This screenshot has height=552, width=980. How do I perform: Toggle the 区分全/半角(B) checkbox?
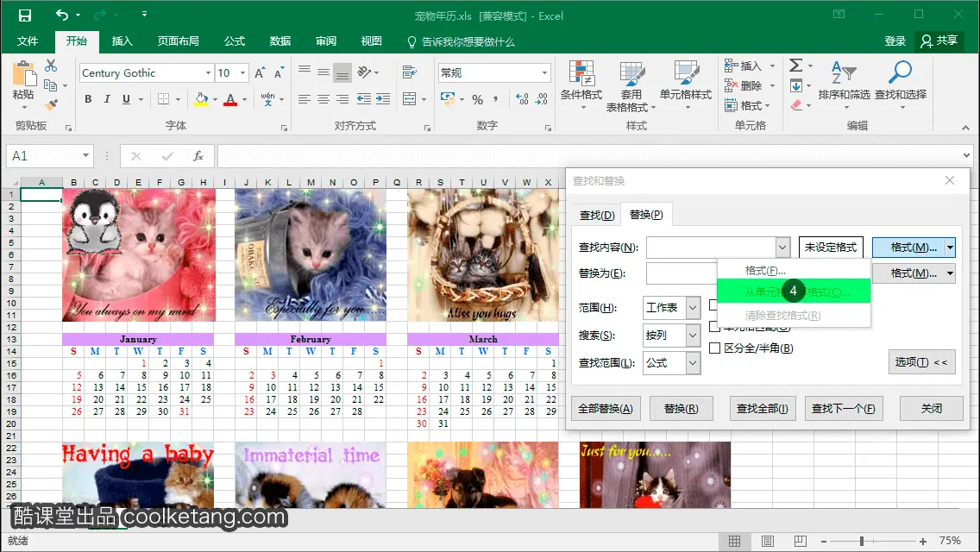click(x=715, y=348)
